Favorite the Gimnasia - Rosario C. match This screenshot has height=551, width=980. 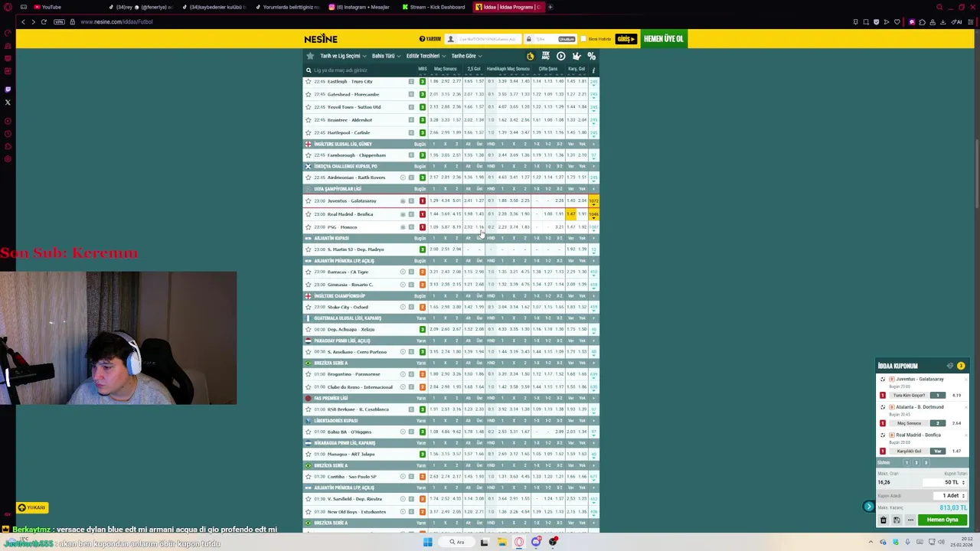coord(309,285)
